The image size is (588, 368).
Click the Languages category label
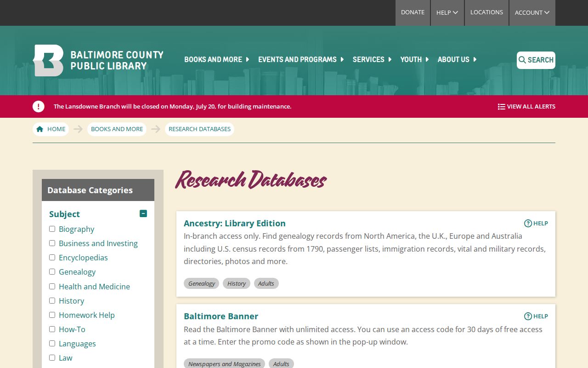[77, 344]
